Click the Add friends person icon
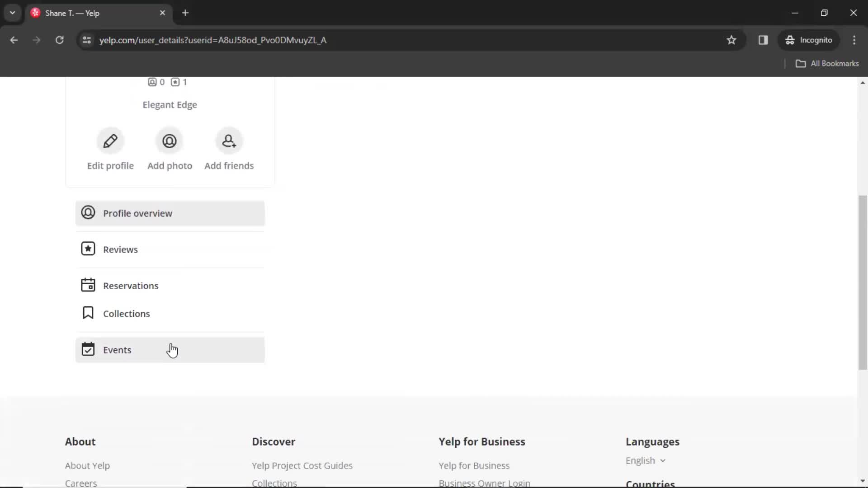This screenshot has height=488, width=868. (229, 140)
